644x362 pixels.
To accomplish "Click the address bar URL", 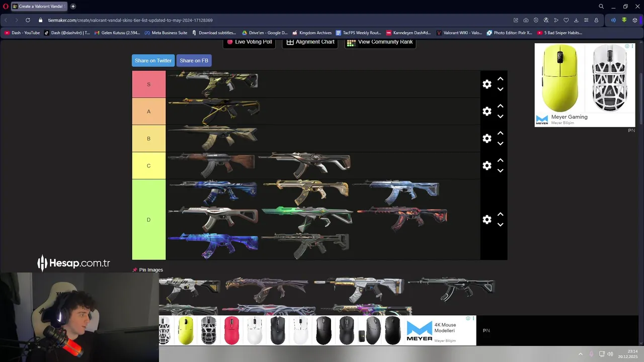I will pyautogui.click(x=130, y=20).
